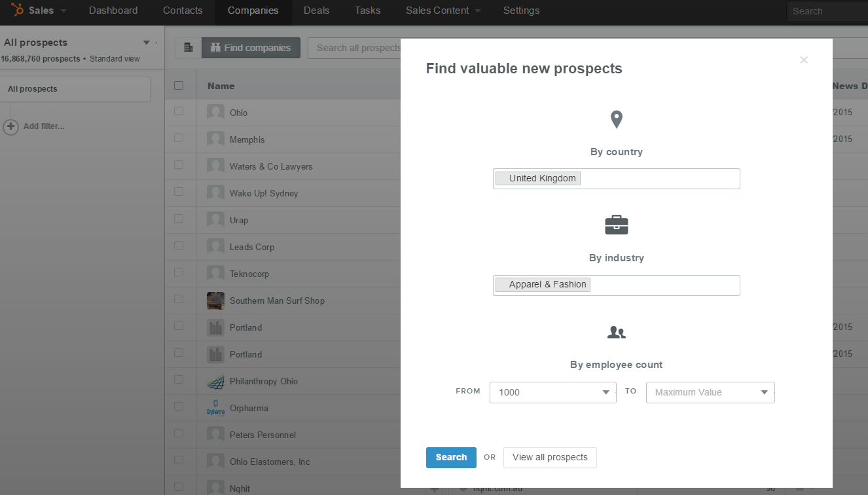Click the Add filter plus icon
The image size is (868, 495).
pyautogui.click(x=11, y=126)
